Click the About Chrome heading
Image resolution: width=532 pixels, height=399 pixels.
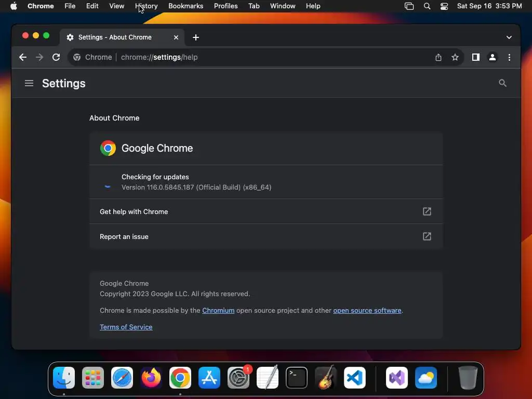click(x=114, y=118)
